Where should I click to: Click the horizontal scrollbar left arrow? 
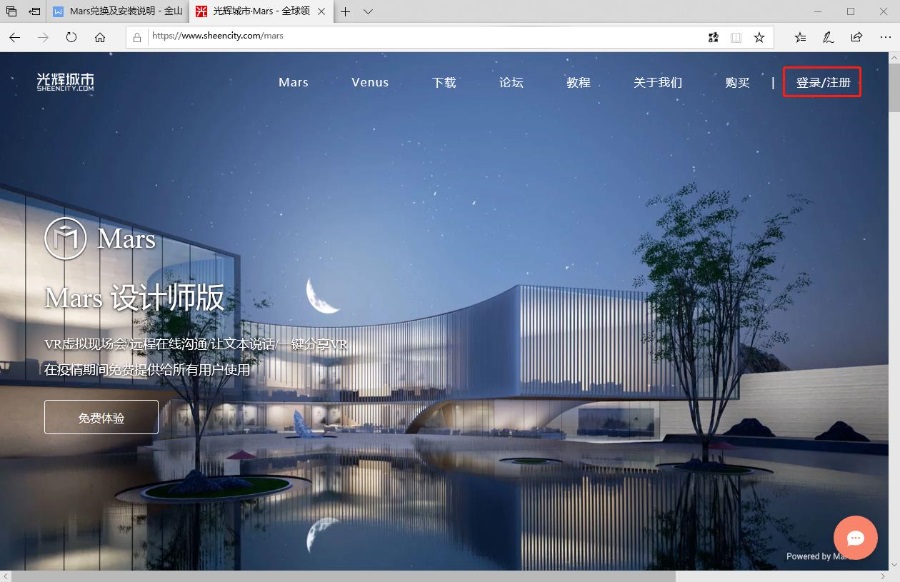point(5,576)
